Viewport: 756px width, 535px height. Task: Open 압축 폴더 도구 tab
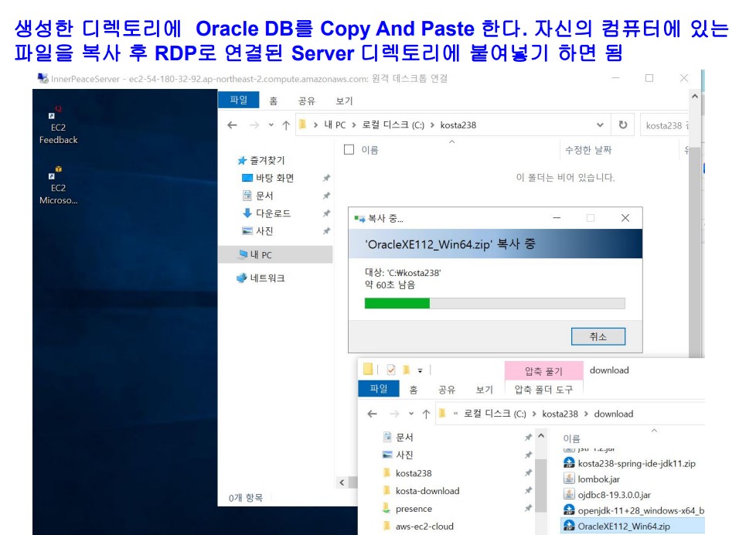tap(543, 390)
